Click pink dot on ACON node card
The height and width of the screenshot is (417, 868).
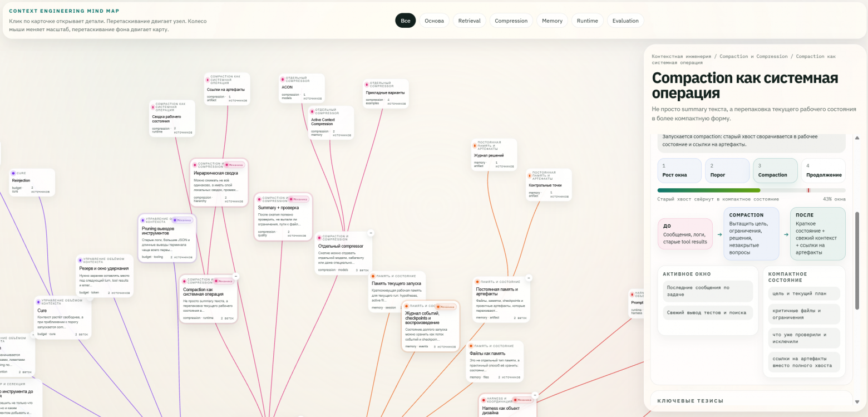click(282, 79)
